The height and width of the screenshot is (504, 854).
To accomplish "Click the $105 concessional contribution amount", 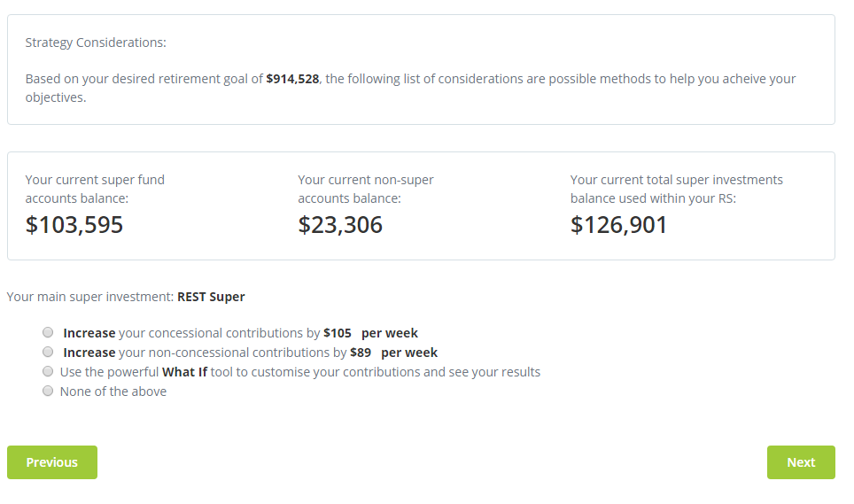I will (x=338, y=333).
